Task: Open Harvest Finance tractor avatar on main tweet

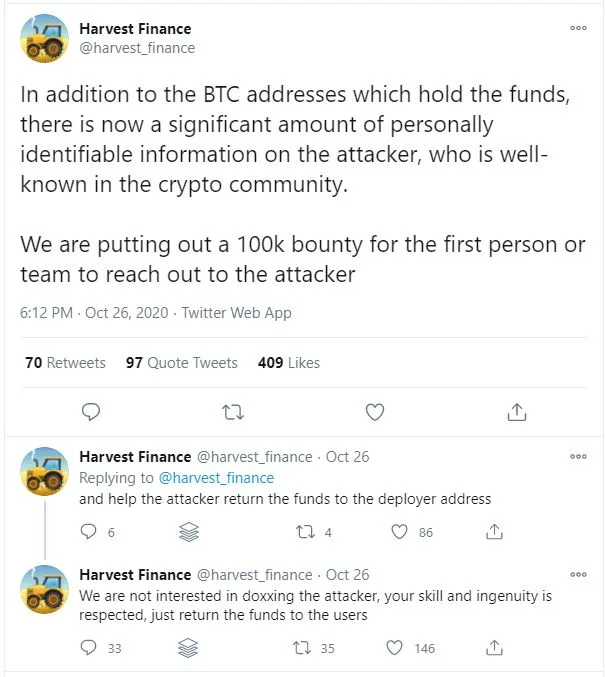Action: (x=46, y=40)
